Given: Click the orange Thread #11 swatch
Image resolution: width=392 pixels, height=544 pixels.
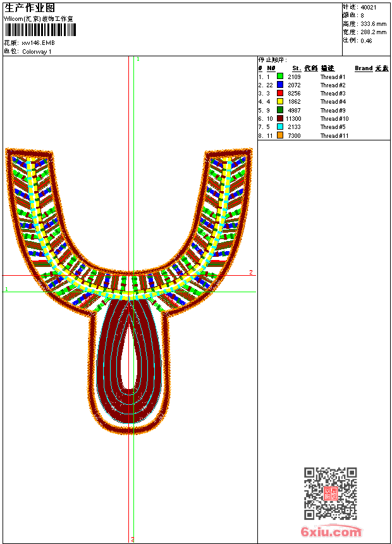Looking at the screenshot, I should tap(280, 136).
